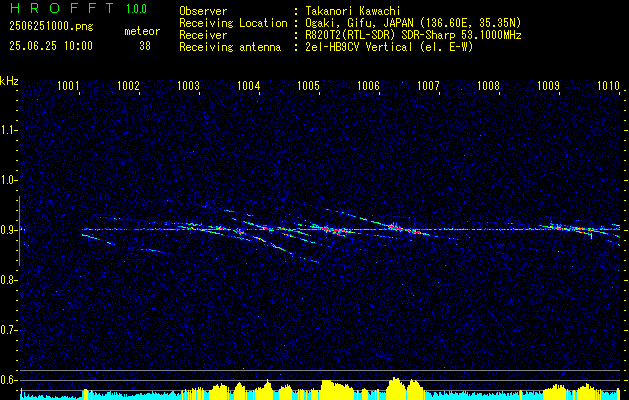Click version number 1.0.0

coord(136,9)
